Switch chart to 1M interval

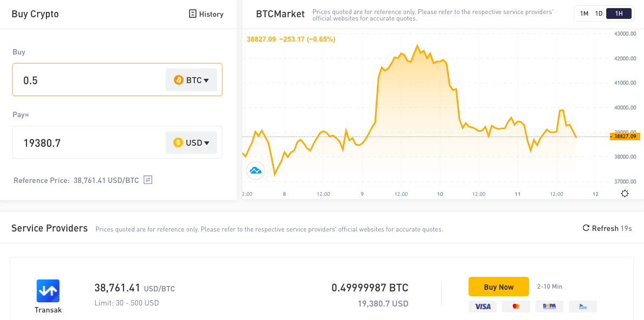click(584, 13)
